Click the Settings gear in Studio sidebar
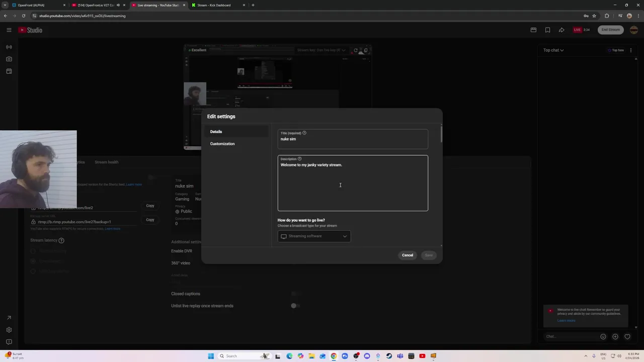Image resolution: width=644 pixels, height=362 pixels. tap(9, 330)
